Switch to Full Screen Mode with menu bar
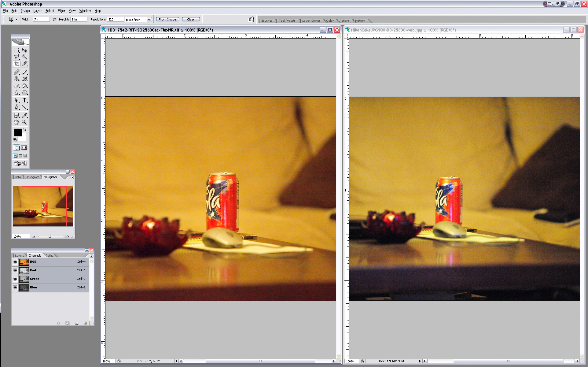Image resolution: width=588 pixels, height=367 pixels. (20, 156)
